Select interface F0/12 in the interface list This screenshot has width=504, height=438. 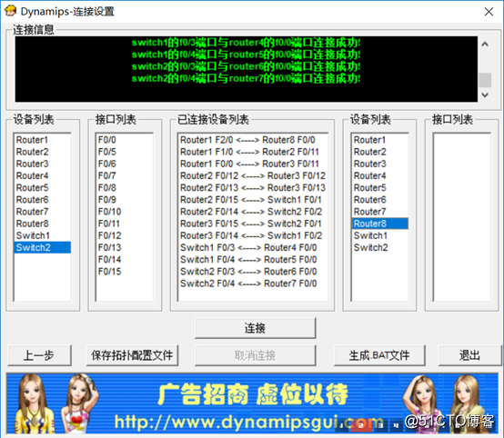(124, 235)
